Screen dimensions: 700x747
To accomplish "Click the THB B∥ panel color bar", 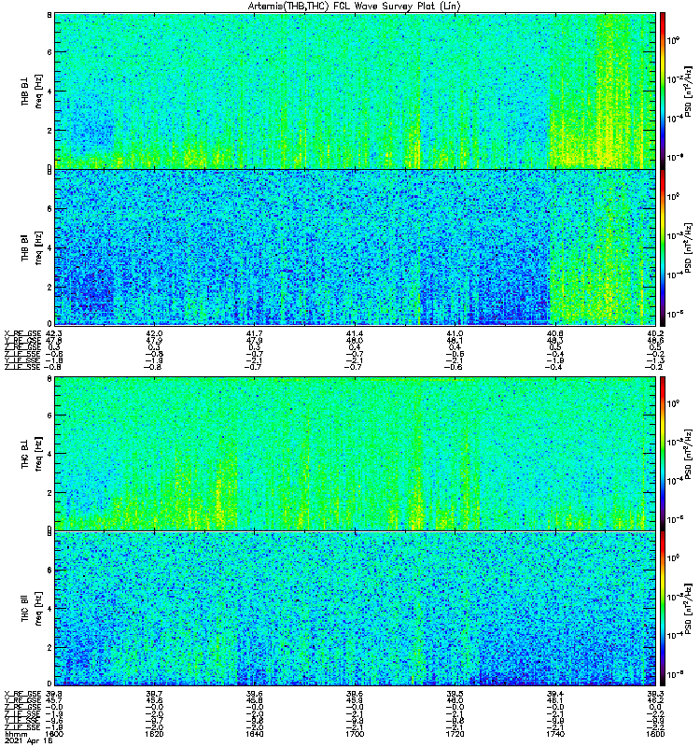I will tap(663, 247).
